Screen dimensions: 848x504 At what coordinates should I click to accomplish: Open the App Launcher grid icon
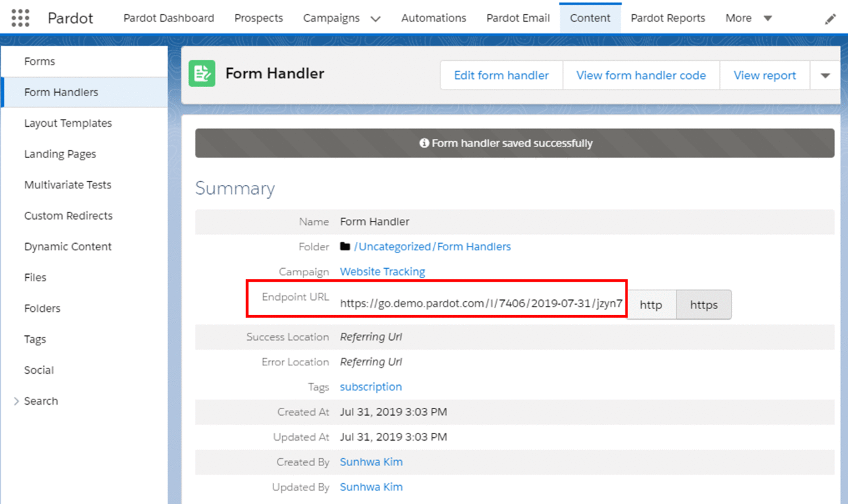[x=20, y=18]
